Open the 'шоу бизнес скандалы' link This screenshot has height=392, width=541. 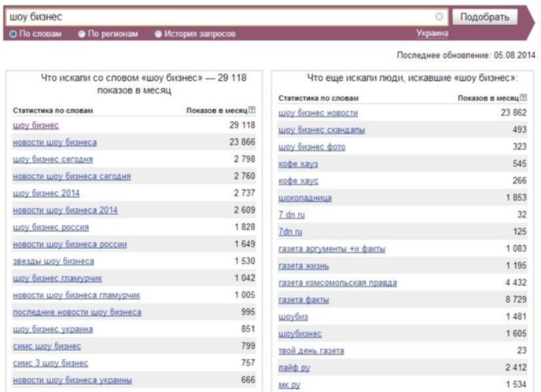pos(322,130)
